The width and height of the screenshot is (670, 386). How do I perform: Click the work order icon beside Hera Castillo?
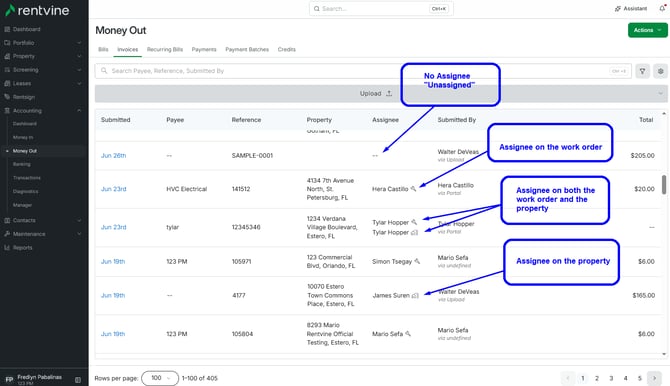pyautogui.click(x=413, y=189)
